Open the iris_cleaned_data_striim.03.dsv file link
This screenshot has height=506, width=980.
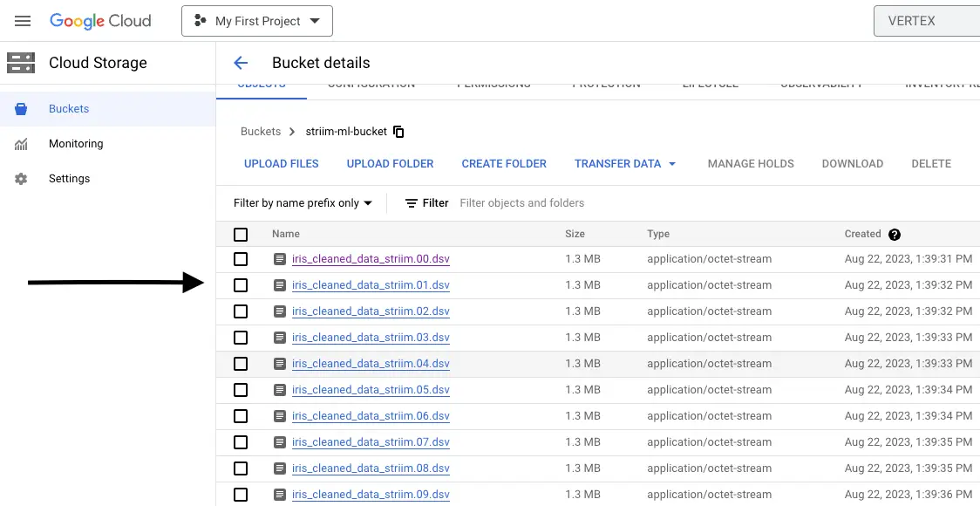pos(371,338)
